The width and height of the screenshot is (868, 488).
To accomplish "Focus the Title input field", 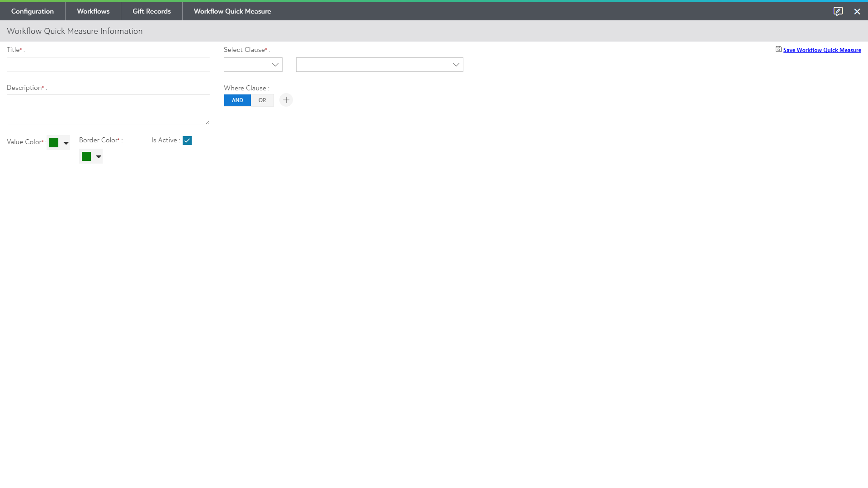I will (x=108, y=64).
